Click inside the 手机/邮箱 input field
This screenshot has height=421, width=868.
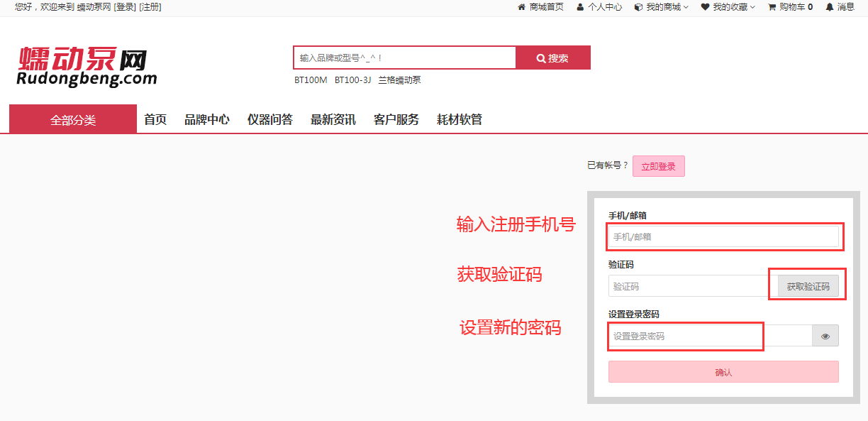(723, 236)
